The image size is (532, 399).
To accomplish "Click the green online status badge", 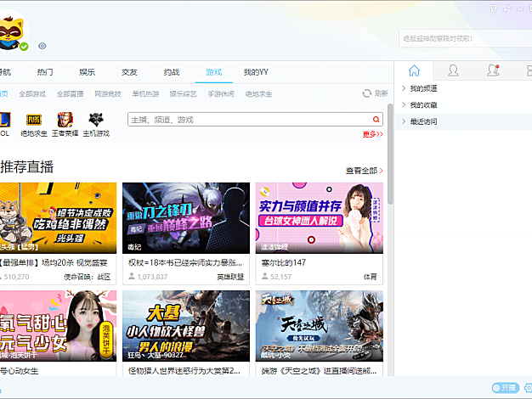I will [24, 47].
